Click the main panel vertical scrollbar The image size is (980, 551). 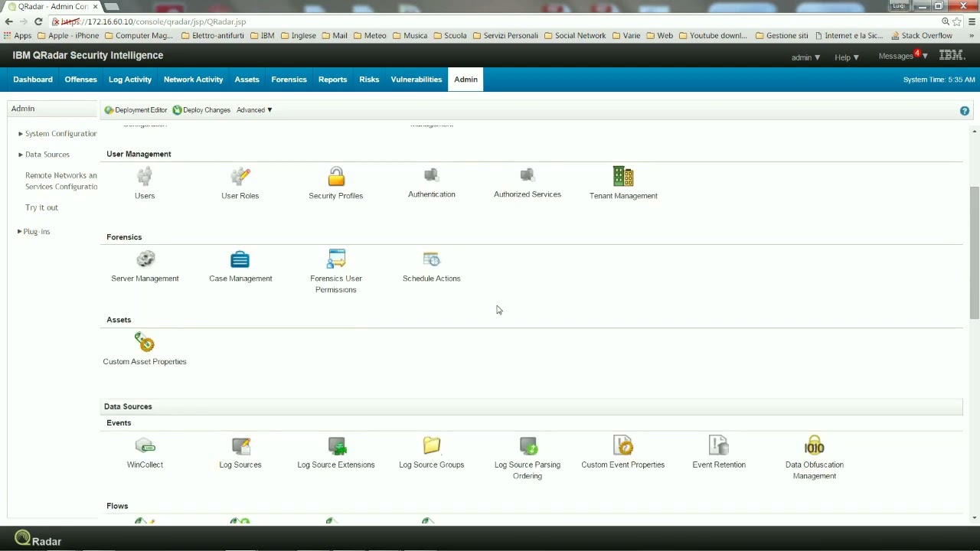(x=974, y=253)
